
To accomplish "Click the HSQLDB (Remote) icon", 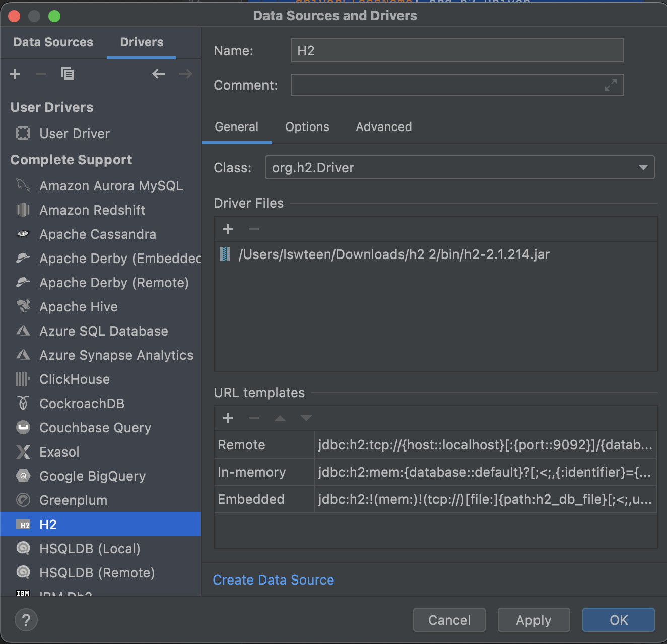I will 23,572.
